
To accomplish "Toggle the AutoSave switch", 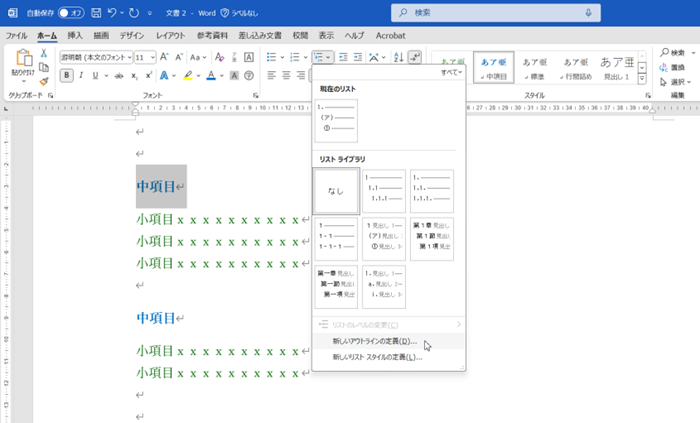I will click(71, 13).
